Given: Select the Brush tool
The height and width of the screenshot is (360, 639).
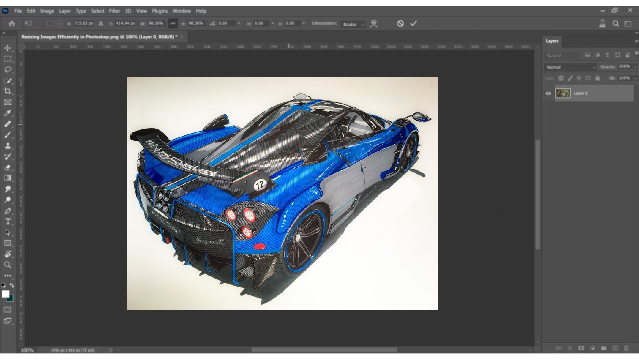Looking at the screenshot, I should click(x=8, y=135).
